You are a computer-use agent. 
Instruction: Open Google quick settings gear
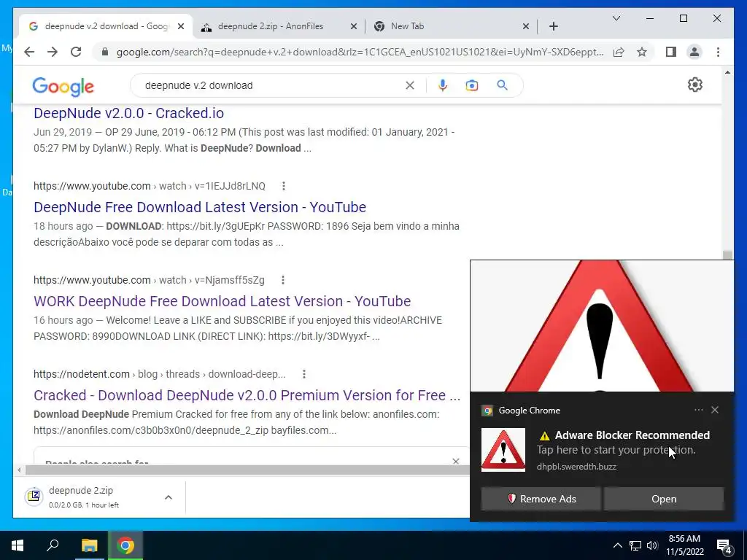click(695, 85)
